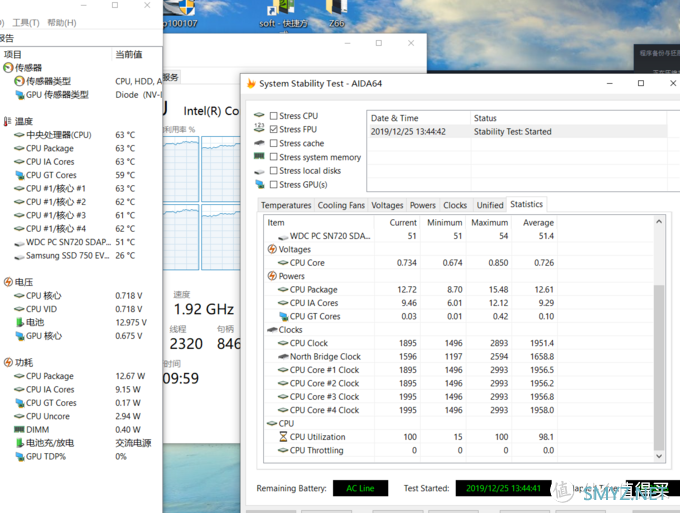The width and height of the screenshot is (680, 513).
Task: Click the WDC PC SN720 statistics drive icon
Action: click(283, 237)
